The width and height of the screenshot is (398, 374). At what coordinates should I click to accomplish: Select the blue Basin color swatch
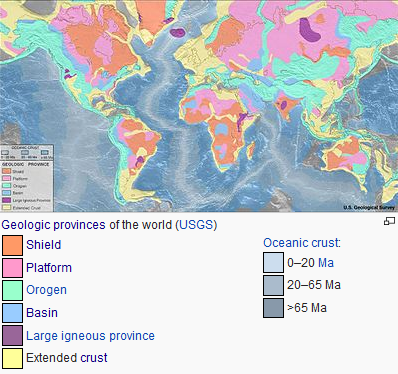pyautogui.click(x=13, y=313)
